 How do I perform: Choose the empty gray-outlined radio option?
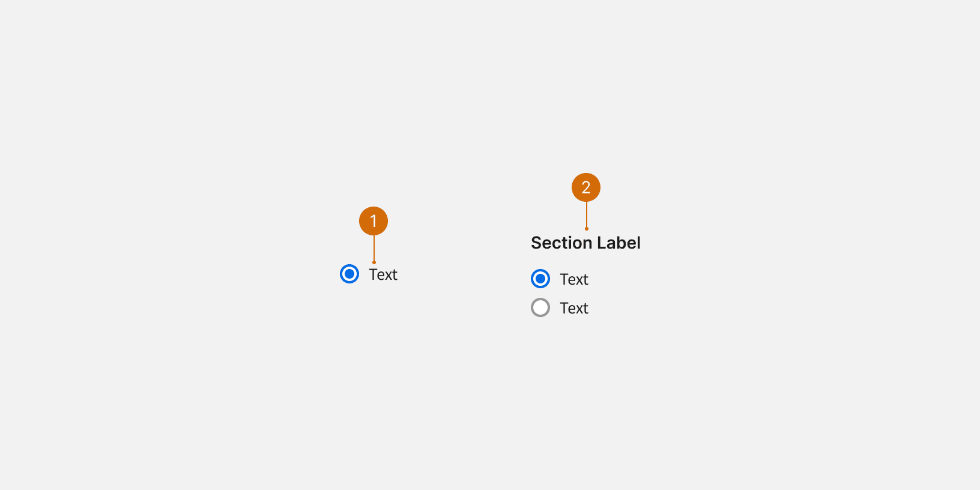(540, 307)
